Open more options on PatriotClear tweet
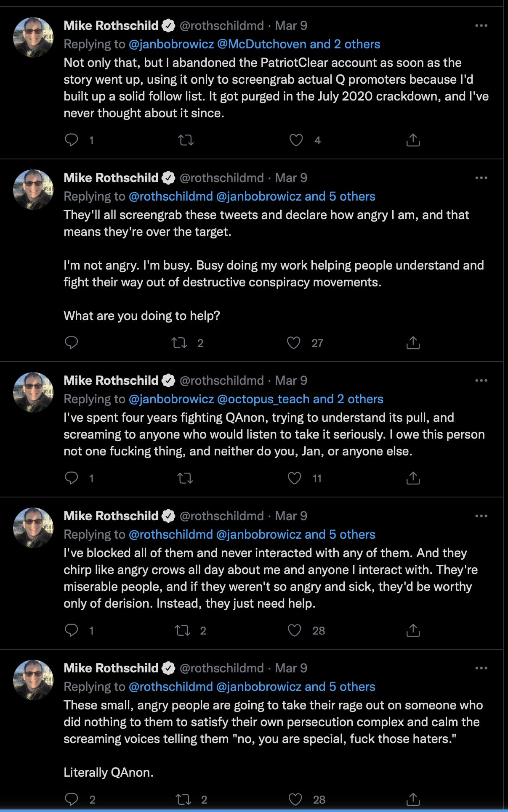The width and height of the screenshot is (508, 812). coord(481,26)
